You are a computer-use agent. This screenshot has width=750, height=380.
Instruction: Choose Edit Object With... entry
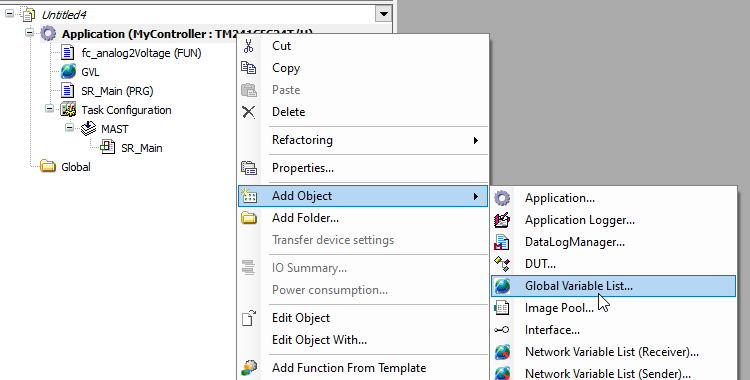363,340
